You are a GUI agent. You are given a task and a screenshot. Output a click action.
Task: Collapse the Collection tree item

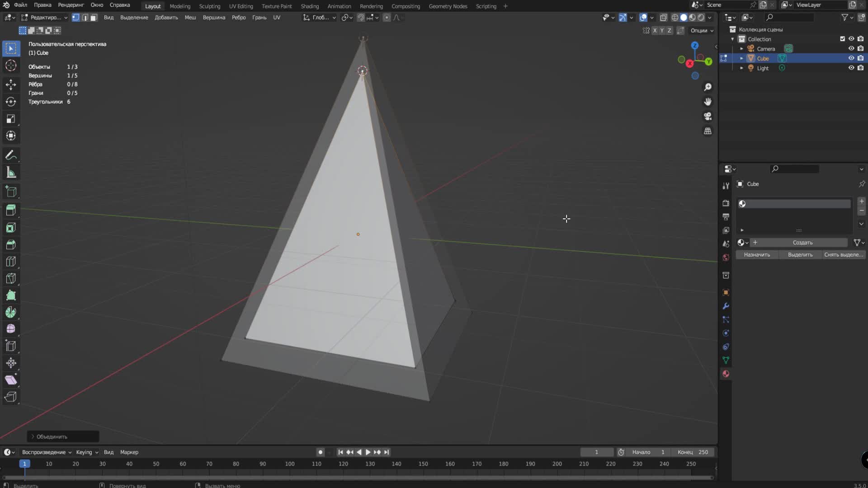coord(732,39)
